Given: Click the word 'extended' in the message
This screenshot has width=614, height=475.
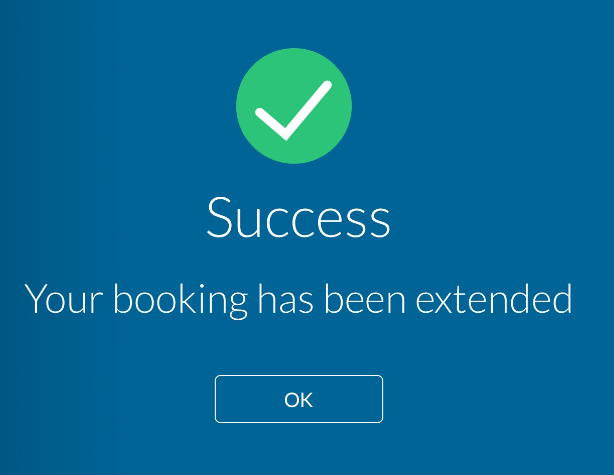Looking at the screenshot, I should coord(494,298).
